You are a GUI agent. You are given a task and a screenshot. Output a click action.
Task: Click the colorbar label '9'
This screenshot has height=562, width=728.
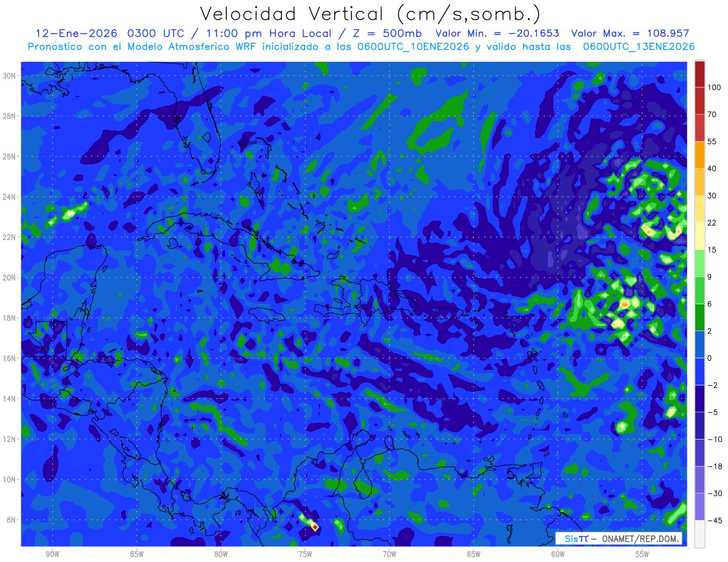710,277
